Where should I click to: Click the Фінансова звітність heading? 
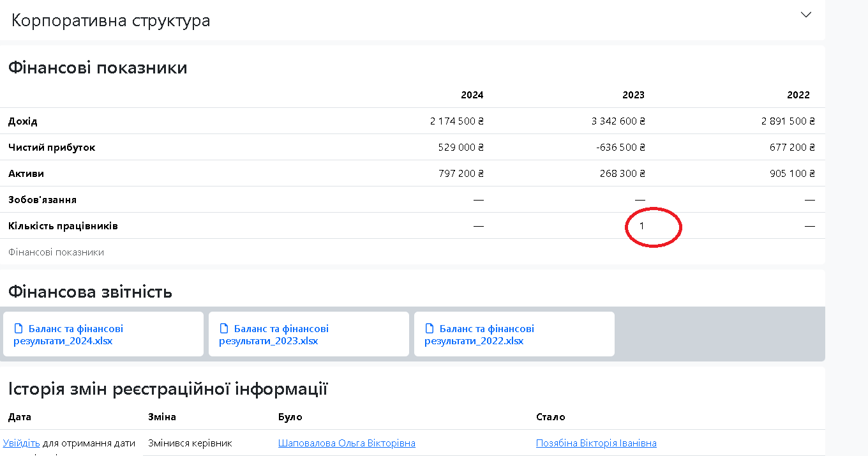[x=90, y=292]
